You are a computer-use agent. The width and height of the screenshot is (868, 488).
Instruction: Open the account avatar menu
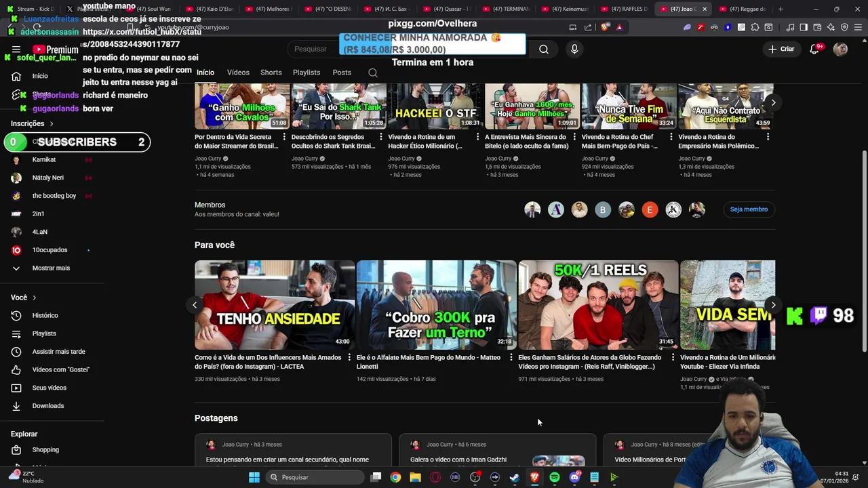pos(840,49)
